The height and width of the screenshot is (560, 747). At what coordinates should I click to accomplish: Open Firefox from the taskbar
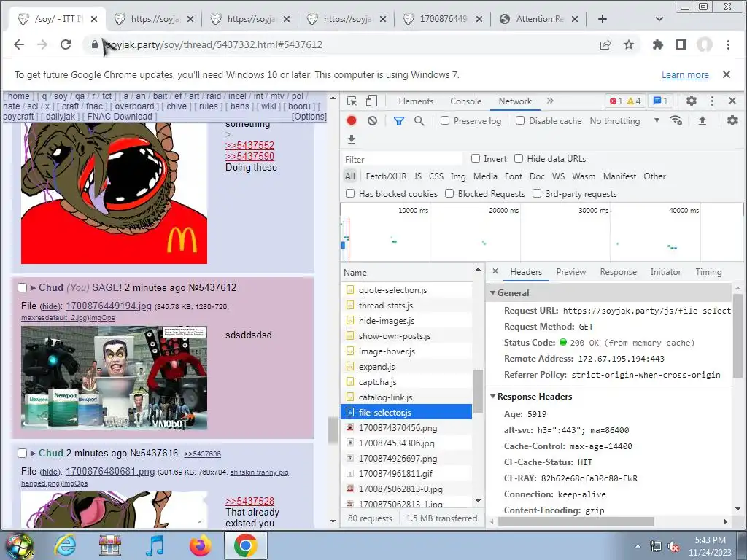(x=200, y=545)
